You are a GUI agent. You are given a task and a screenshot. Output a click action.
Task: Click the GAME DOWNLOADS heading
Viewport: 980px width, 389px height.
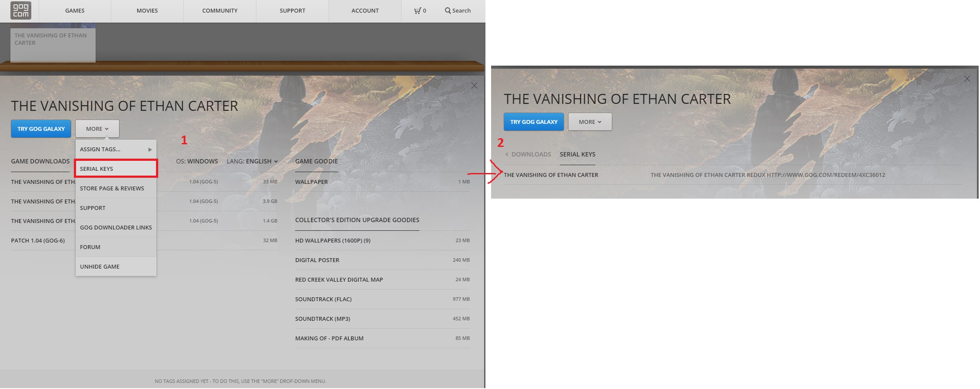(40, 161)
